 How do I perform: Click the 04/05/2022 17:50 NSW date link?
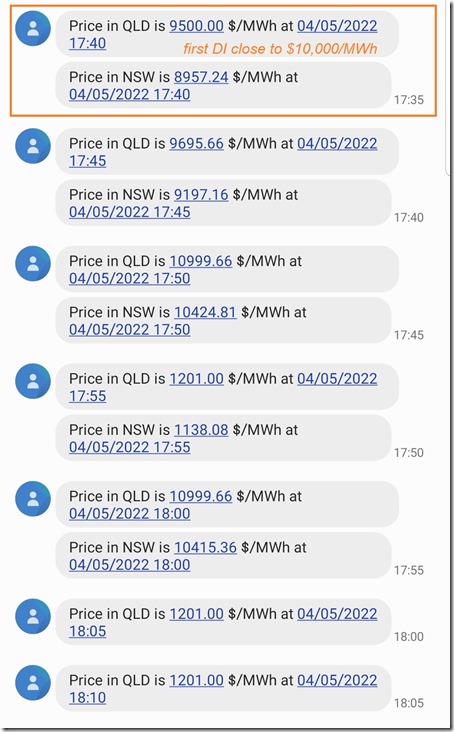(130, 330)
